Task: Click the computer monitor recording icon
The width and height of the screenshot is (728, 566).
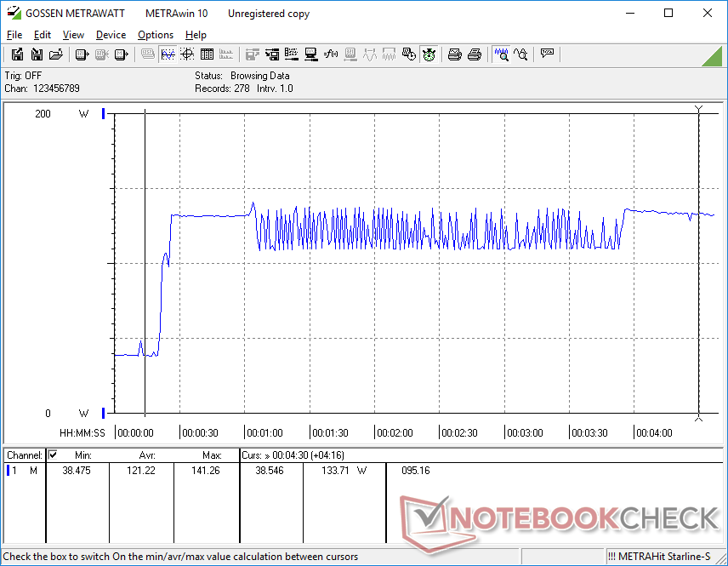Action: 311,54
